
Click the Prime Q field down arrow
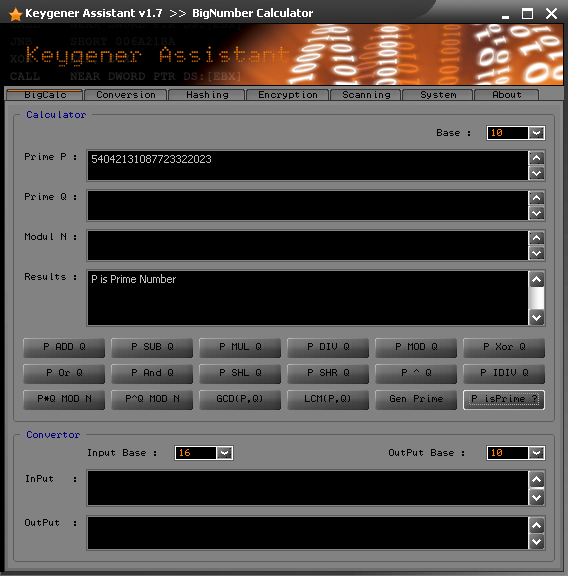(x=536, y=213)
